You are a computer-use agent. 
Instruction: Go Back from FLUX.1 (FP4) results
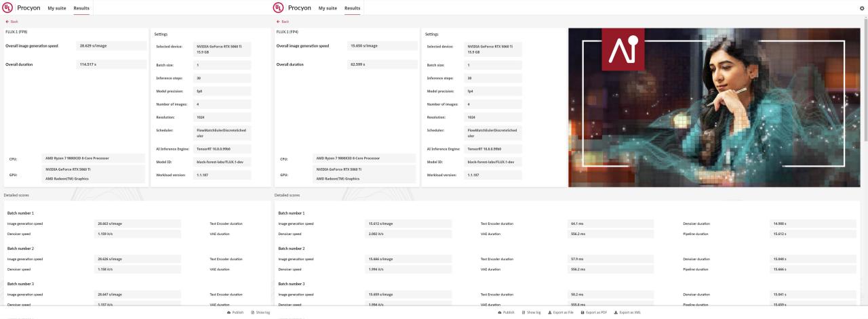click(x=281, y=22)
